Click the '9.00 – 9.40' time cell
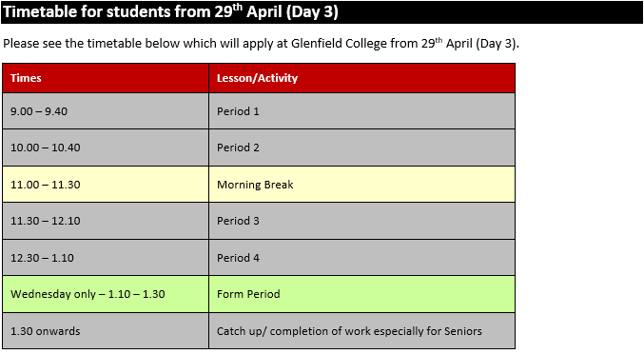 coord(106,111)
